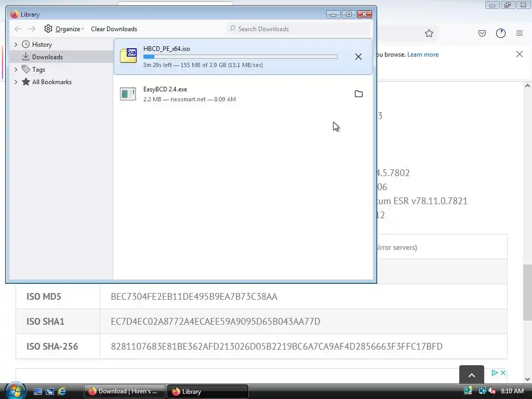
Task: Select Tags in the Library sidebar
Action: [38, 70]
